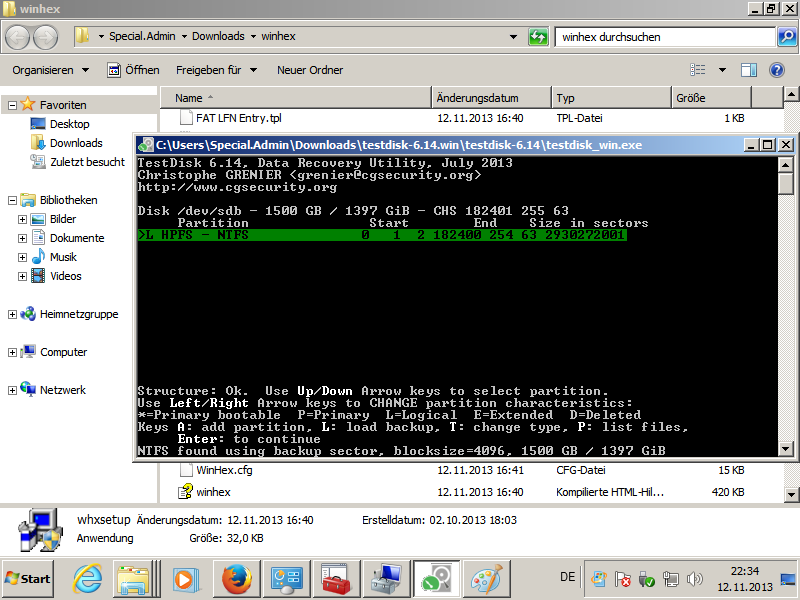Open the Start menu
Viewport: 800px width, 600px height.
coord(27,579)
